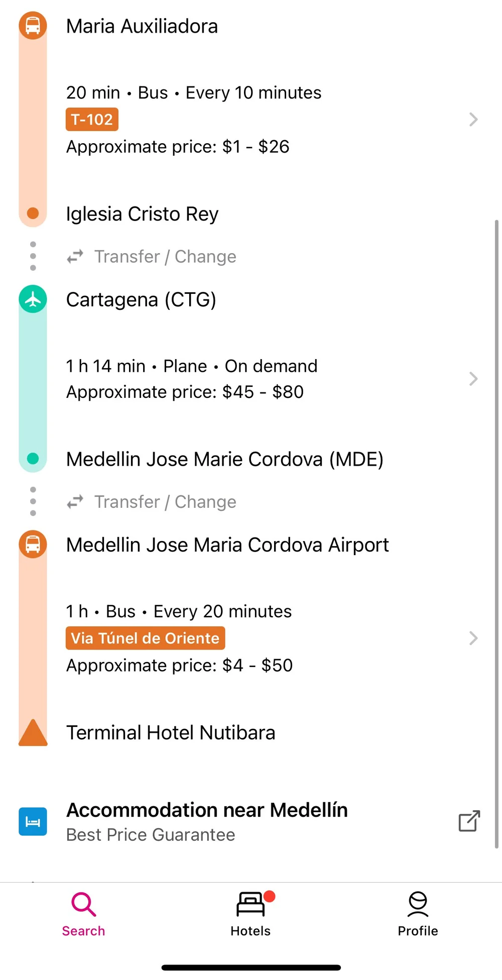Open Accommodation near Medellín link
This screenshot has height=980, width=502.
click(207, 810)
